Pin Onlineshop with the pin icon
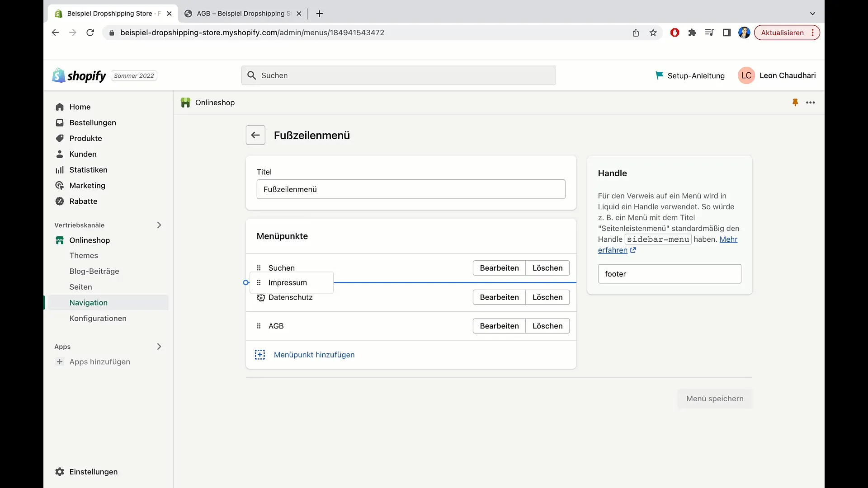This screenshot has width=868, height=488. [x=795, y=103]
